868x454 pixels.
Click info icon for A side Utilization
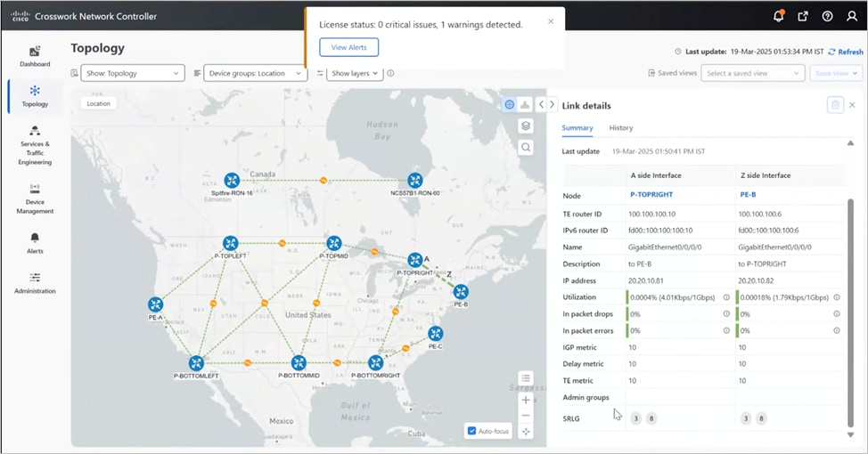point(726,297)
